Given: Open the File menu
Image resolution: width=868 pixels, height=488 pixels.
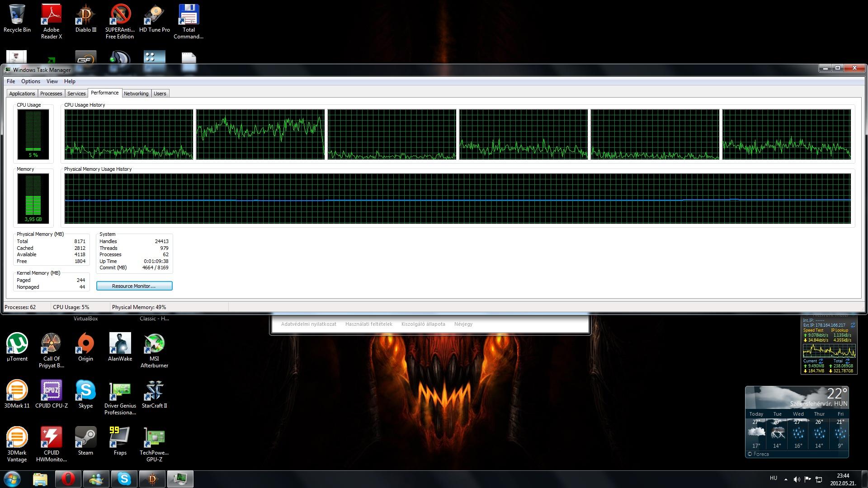Looking at the screenshot, I should pyautogui.click(x=11, y=81).
